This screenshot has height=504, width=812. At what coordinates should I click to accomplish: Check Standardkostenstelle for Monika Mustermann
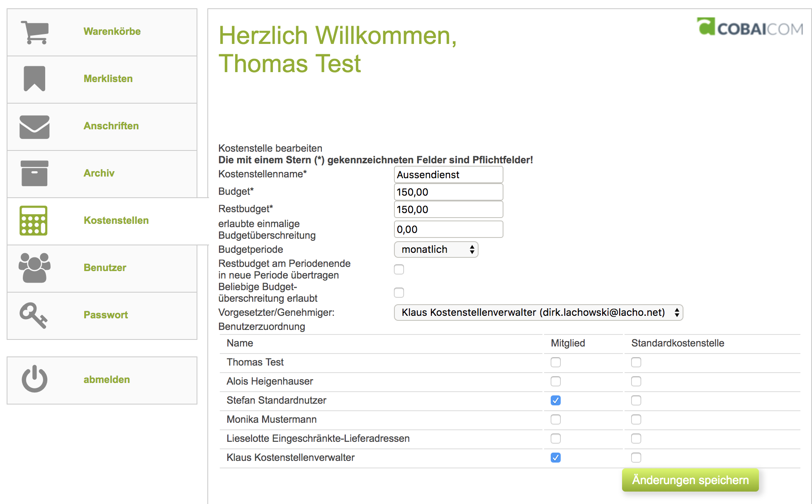(636, 419)
